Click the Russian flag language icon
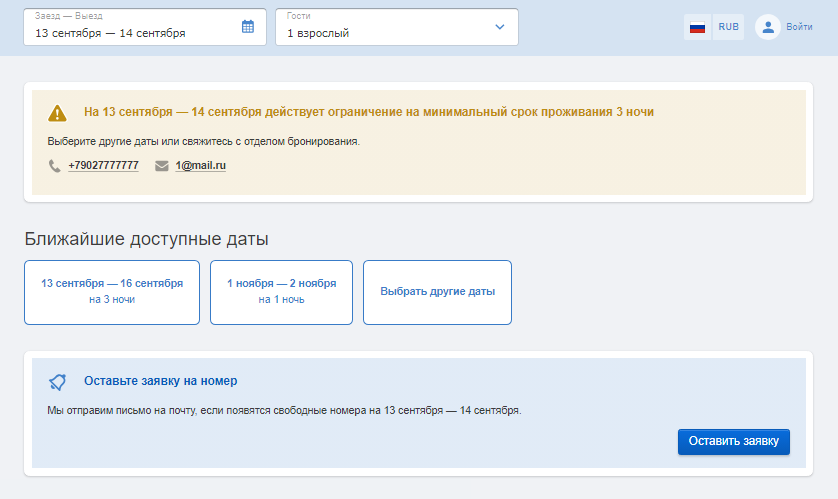 (697, 27)
